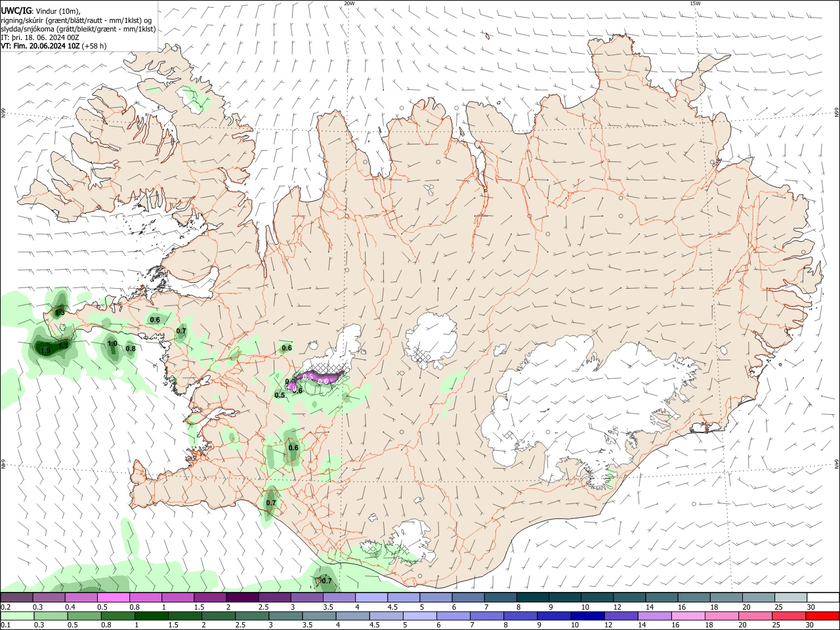Click the rigning/skúrir legend description line
The image size is (840, 630).
pyautogui.click(x=76, y=20)
